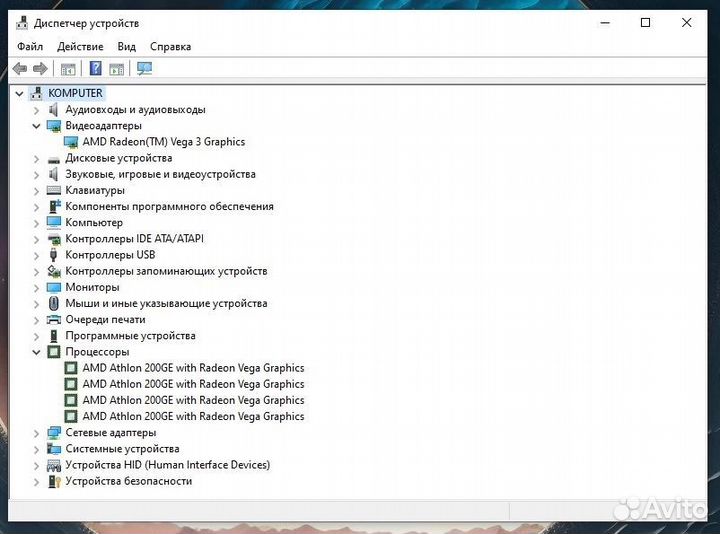Click the blue Help question mark icon

coord(95,69)
